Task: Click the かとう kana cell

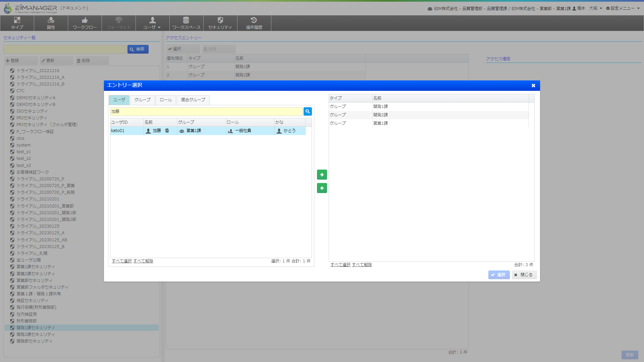Action: coord(290,131)
